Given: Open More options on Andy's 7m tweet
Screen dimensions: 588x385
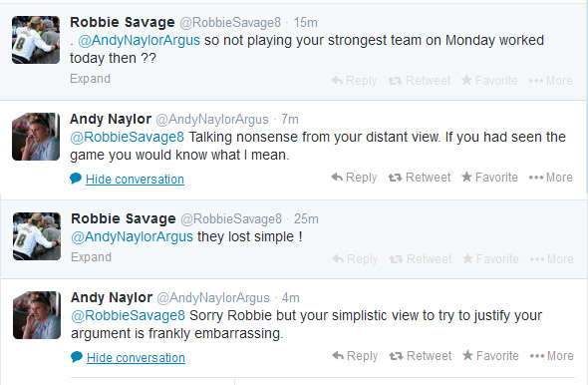Looking at the screenshot, I should click(550, 178).
